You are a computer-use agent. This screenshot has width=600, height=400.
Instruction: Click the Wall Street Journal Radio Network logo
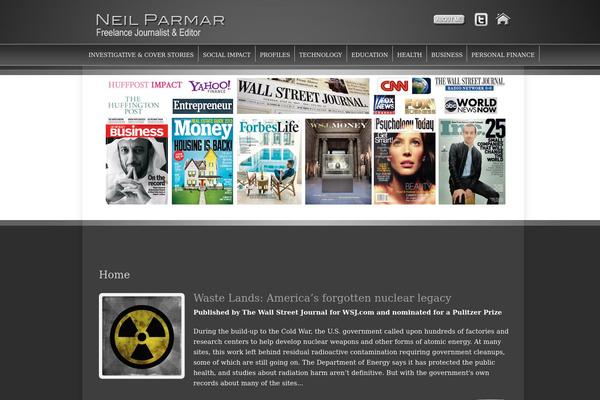pos(470,84)
